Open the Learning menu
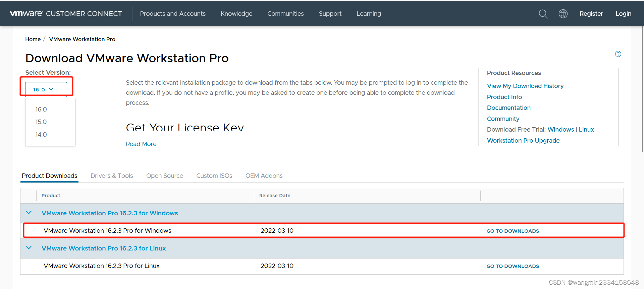Viewport: 644px width, 289px height. (369, 14)
